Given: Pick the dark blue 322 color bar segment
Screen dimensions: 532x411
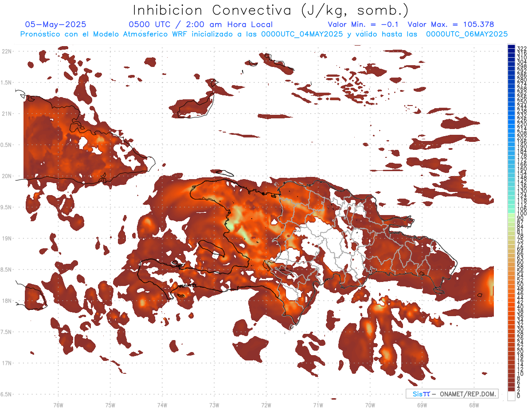Looking at the screenshot, I should tap(511, 47).
